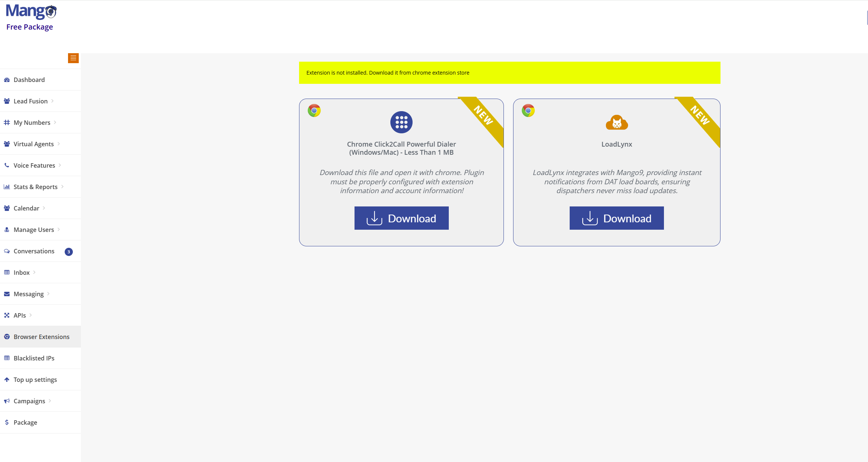Click the Chrome icon on Click2Call card
The image size is (868, 462).
(x=314, y=110)
